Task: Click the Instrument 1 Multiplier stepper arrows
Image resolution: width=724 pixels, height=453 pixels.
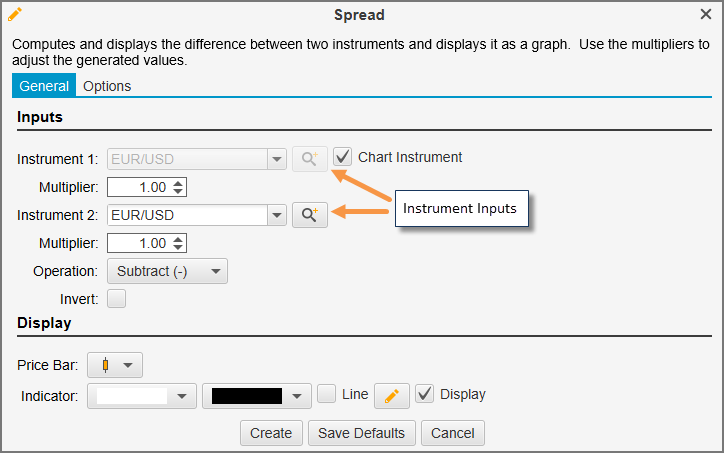Action: click(x=178, y=187)
